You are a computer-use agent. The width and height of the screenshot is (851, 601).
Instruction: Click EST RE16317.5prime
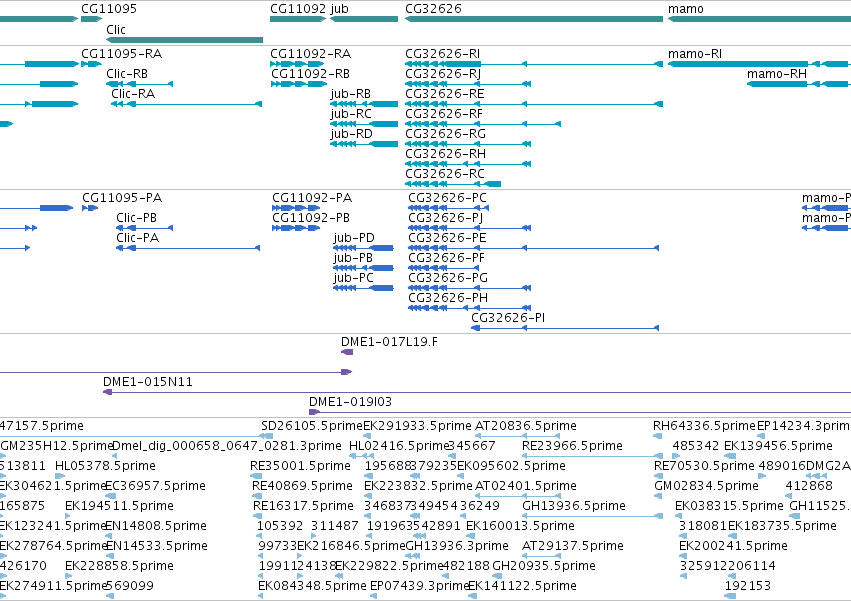(x=258, y=516)
